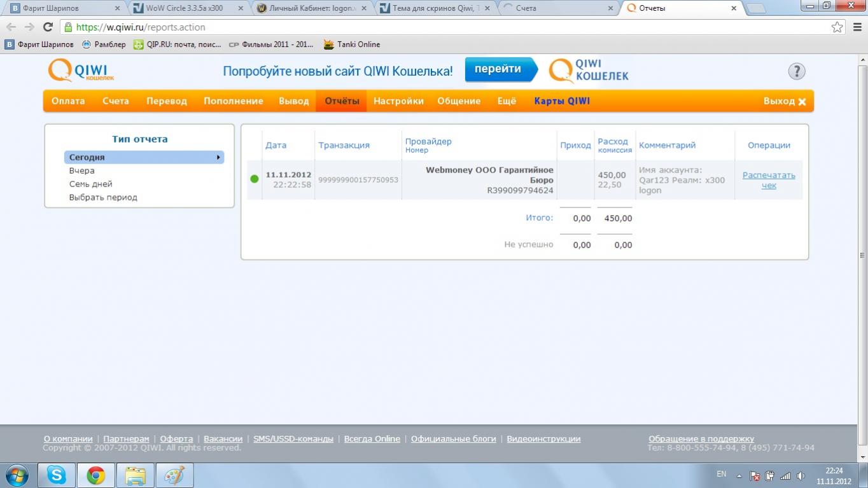Viewport: 868px width, 488px height.
Task: Go to the Пополнение menu
Action: (233, 101)
